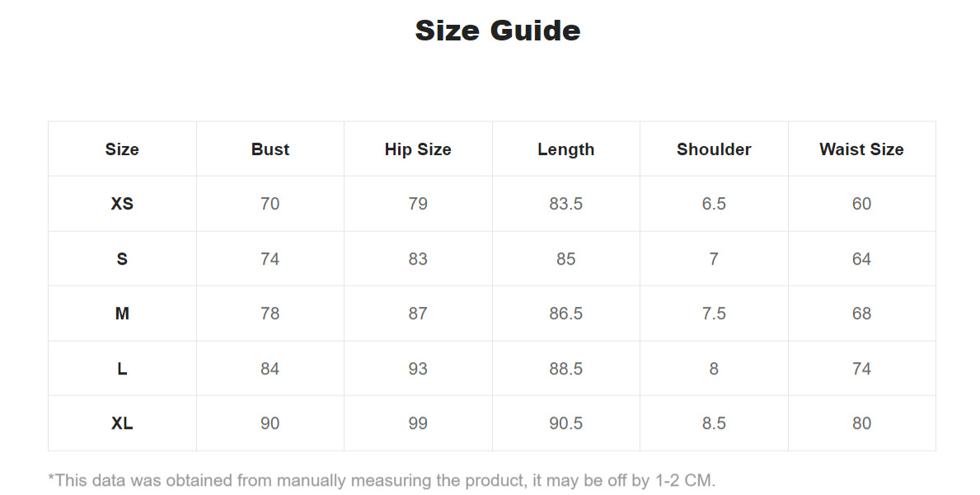Select the Shoulder column header
Image resolution: width=980 pixels, height=495 pixels.
(714, 149)
